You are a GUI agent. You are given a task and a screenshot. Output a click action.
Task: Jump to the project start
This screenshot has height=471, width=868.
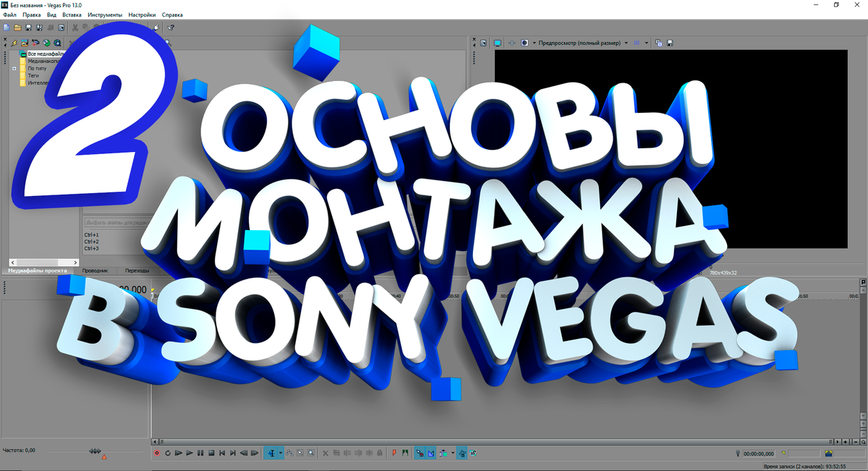click(x=222, y=454)
